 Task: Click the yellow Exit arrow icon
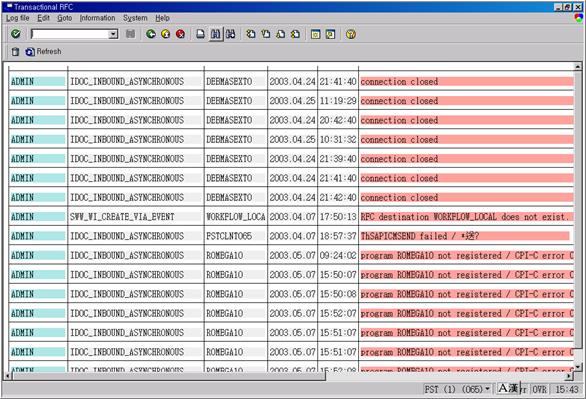[166, 34]
